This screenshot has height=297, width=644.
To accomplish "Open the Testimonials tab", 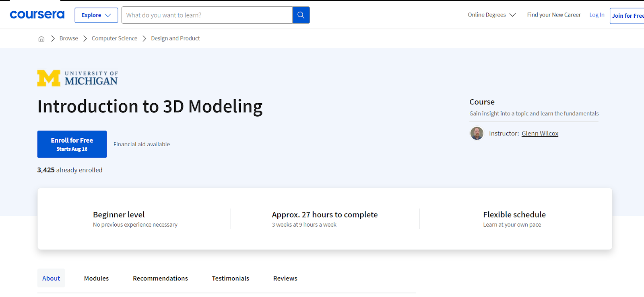I will click(x=231, y=278).
